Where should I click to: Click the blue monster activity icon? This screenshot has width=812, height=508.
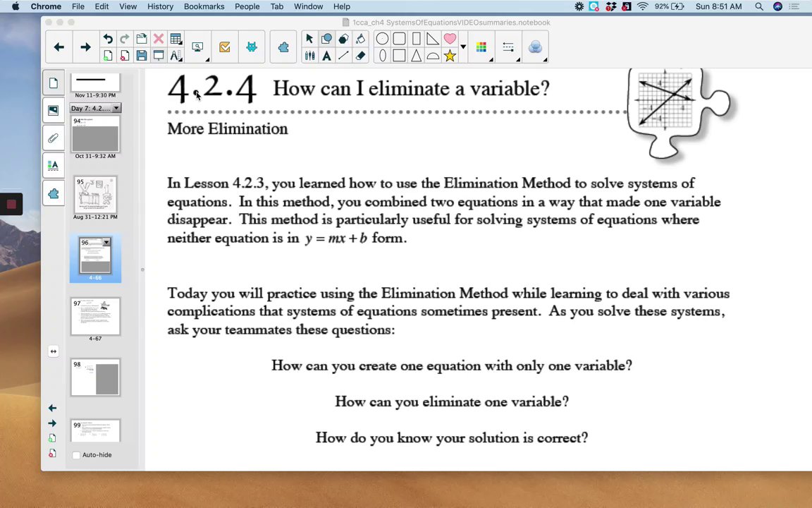point(252,47)
